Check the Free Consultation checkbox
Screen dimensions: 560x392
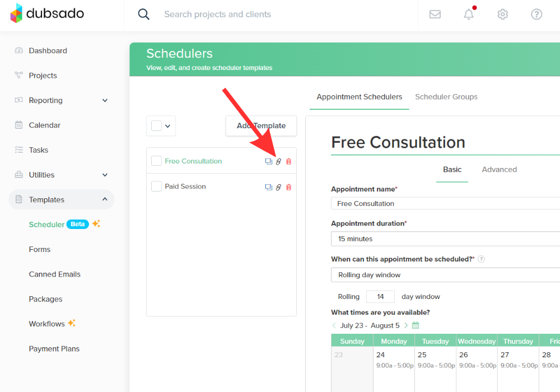pos(157,161)
